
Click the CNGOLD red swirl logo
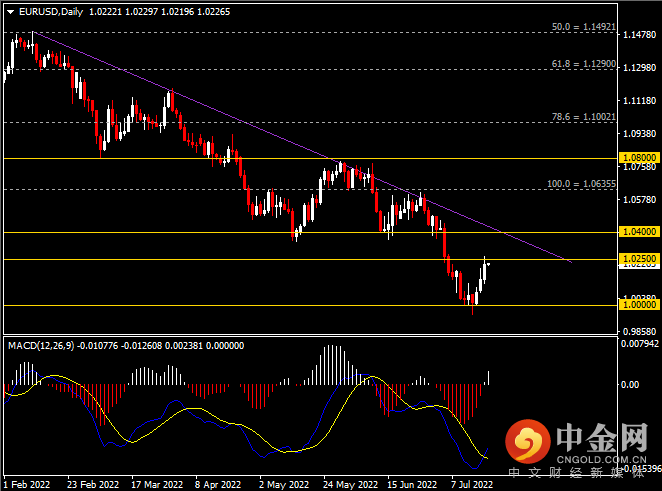[x=528, y=441]
